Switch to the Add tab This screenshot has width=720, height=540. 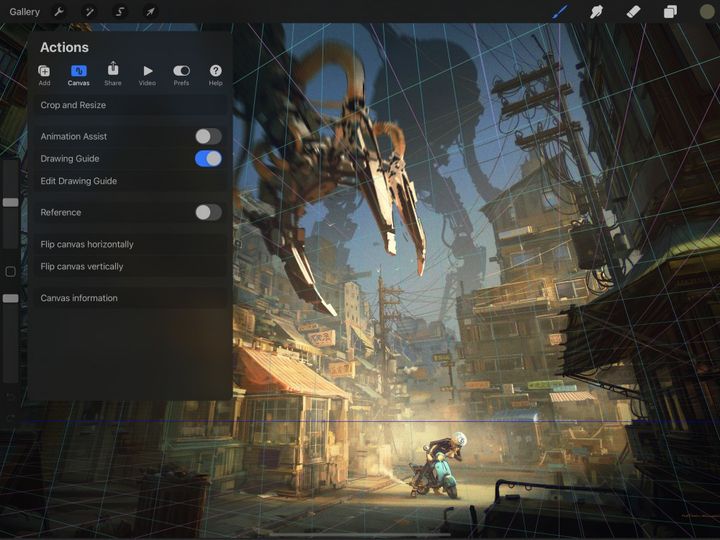[44, 75]
